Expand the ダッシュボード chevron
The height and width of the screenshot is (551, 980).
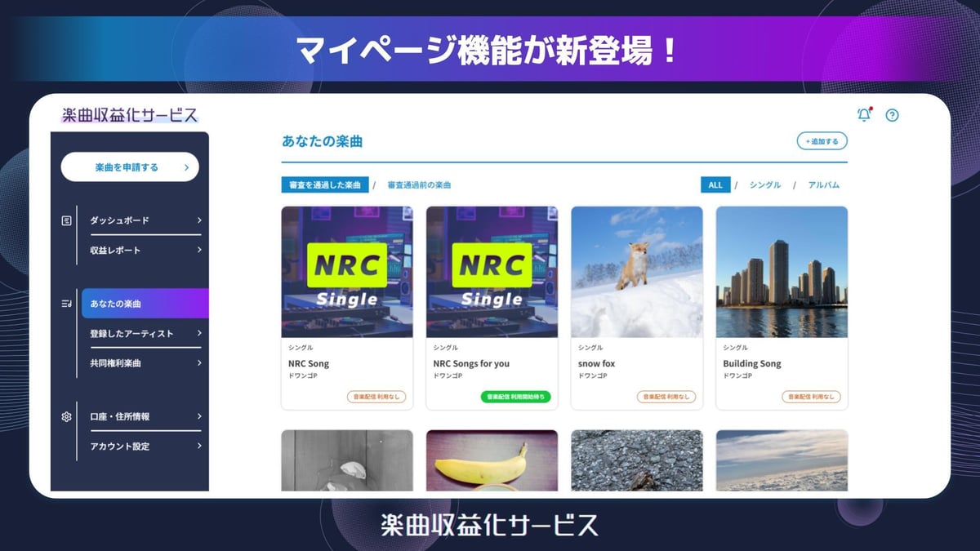click(x=198, y=220)
